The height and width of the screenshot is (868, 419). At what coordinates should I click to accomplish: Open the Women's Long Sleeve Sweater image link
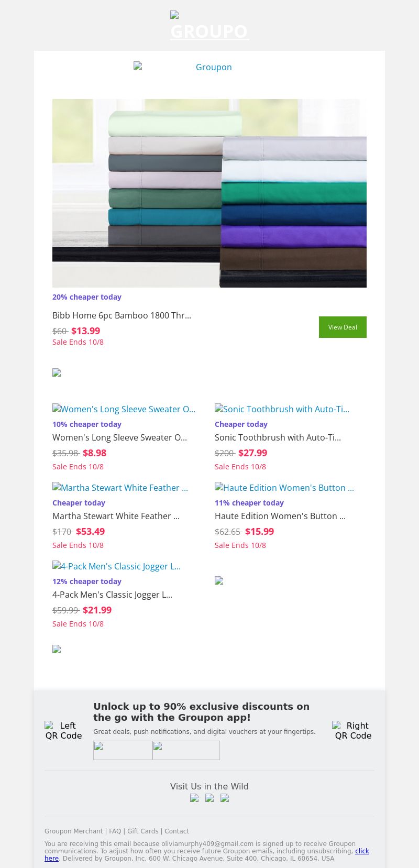(124, 409)
